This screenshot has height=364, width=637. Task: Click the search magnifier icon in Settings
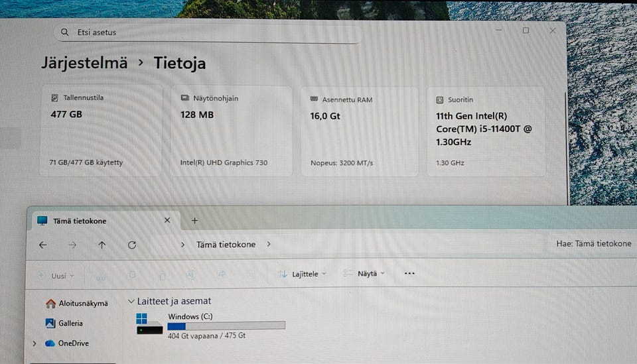click(64, 32)
